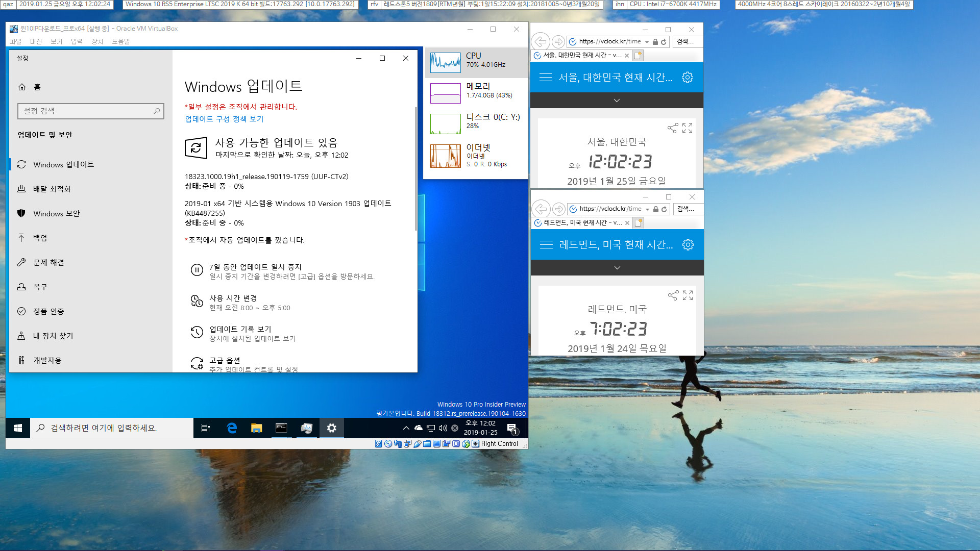980x551 pixels.
Task: Click the volume speaker tray icon
Action: 443,428
